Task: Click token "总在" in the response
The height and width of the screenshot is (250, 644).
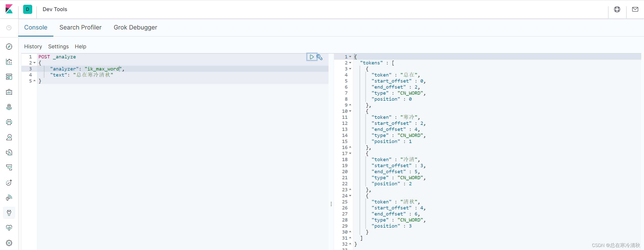Action: click(x=409, y=75)
